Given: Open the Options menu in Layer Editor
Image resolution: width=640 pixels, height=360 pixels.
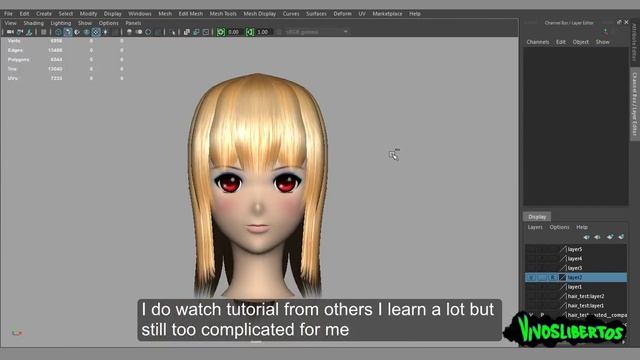Looking at the screenshot, I should pyautogui.click(x=559, y=227).
